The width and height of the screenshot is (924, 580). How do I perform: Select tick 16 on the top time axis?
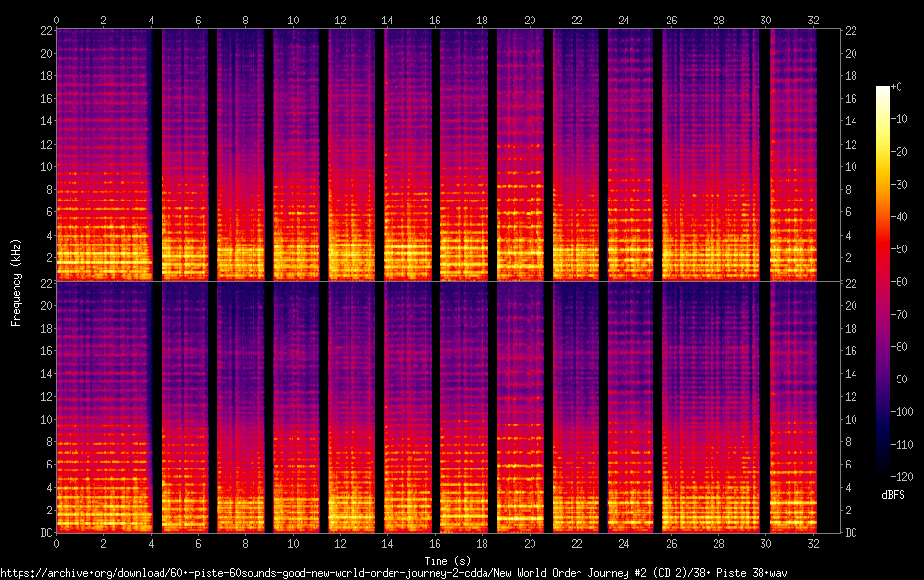(435, 20)
